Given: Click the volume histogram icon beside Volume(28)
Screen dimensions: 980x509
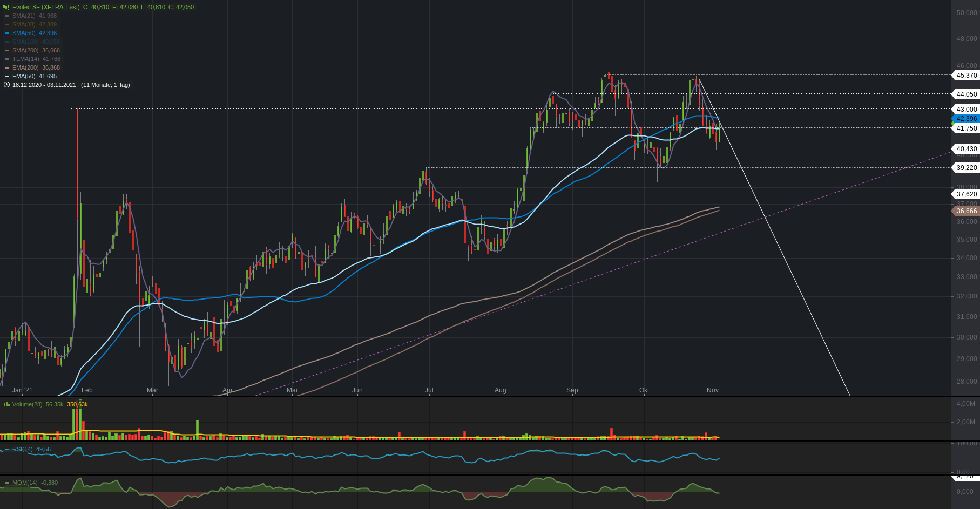Looking at the screenshot, I should click(6, 404).
